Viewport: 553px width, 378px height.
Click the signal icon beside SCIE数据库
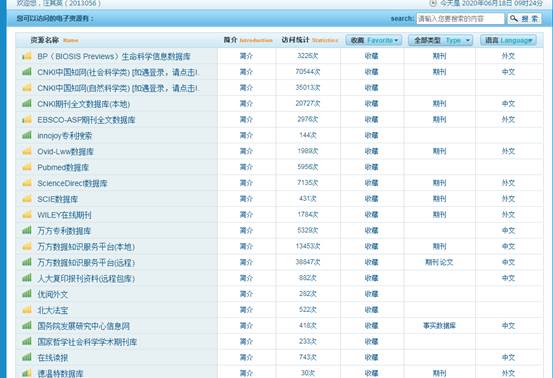tap(27, 199)
